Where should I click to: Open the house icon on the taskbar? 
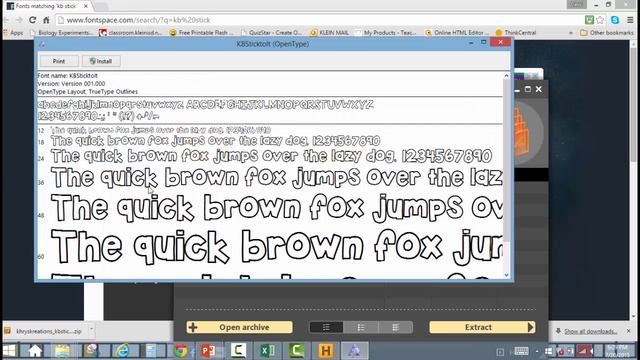tap(35, 351)
